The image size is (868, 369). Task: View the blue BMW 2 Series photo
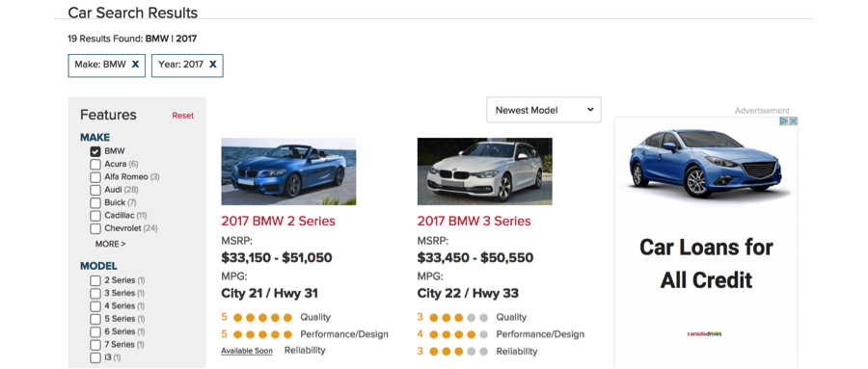tap(288, 171)
